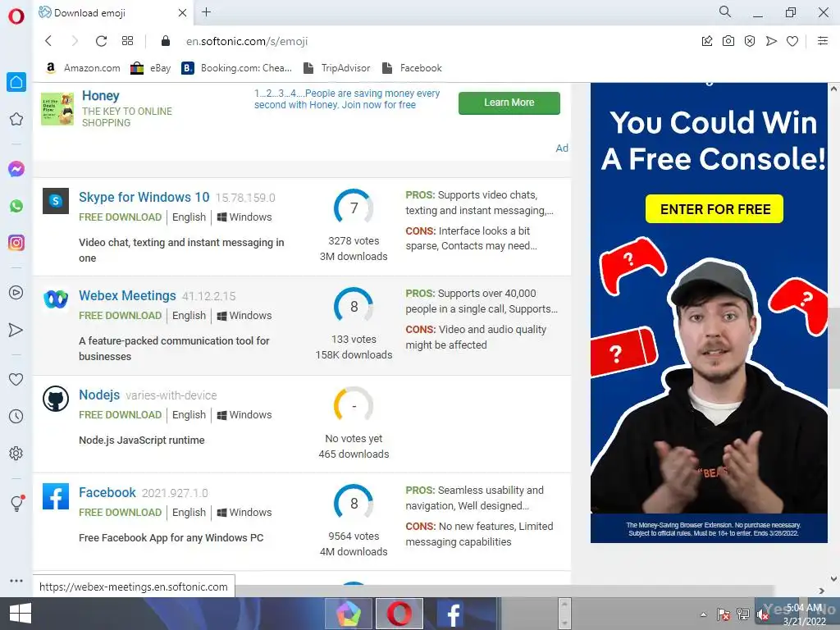Open the Honey ad title link

[x=101, y=96]
